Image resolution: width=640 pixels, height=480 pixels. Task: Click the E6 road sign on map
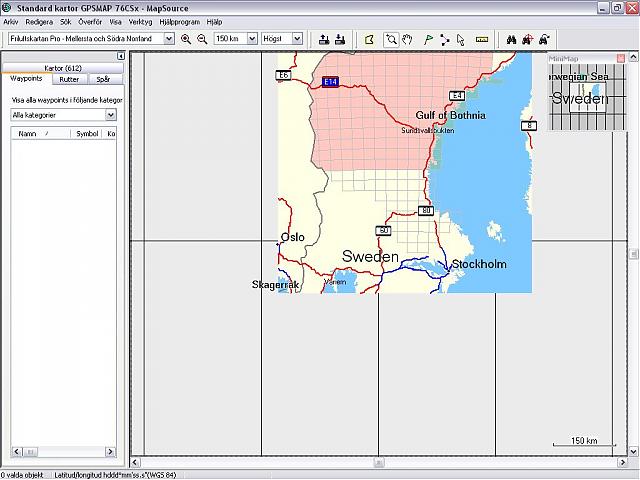coord(283,75)
